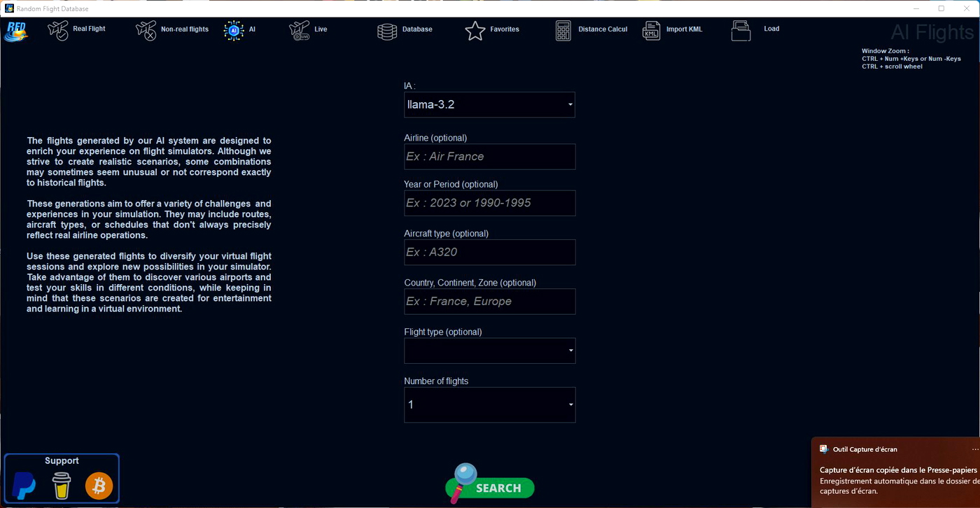Click the 'AI Flights' page heading
Image resolution: width=980 pixels, height=508 pixels.
(932, 32)
